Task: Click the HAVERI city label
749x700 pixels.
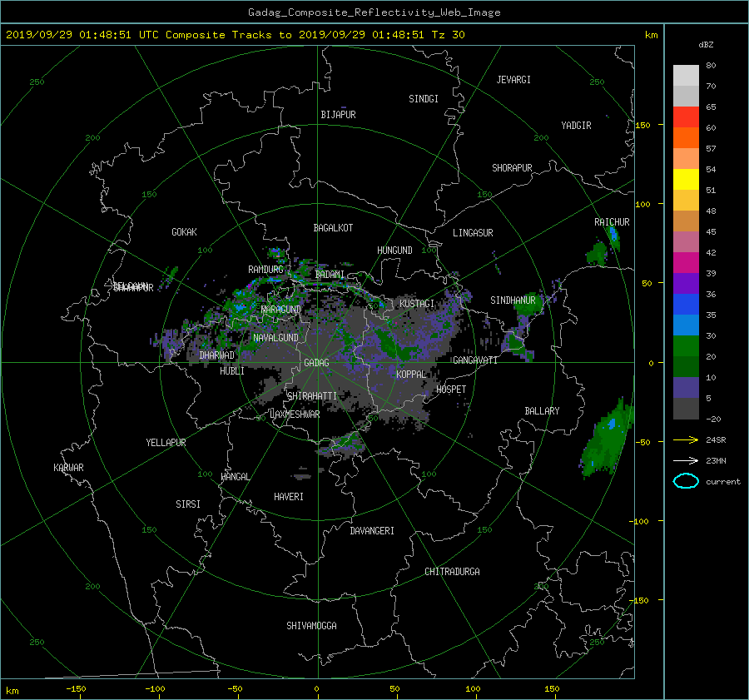Action: click(x=289, y=497)
